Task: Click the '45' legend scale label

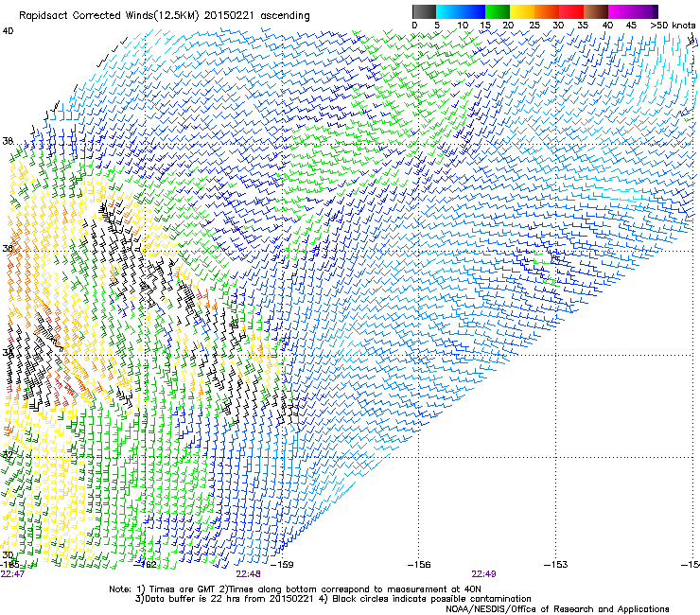Action: click(631, 26)
